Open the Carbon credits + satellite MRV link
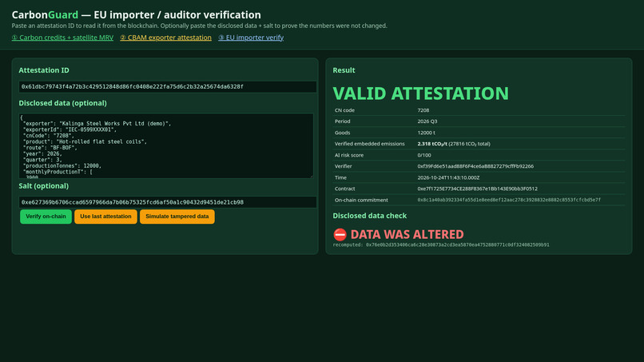Image resolution: width=644 pixels, height=362 pixels. [62, 38]
